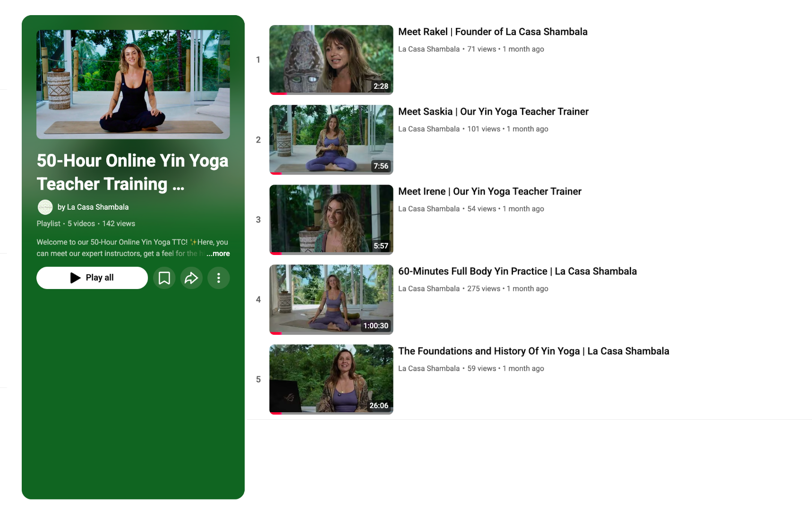
Task: Share the playlist via the share icon
Action: [191, 278]
